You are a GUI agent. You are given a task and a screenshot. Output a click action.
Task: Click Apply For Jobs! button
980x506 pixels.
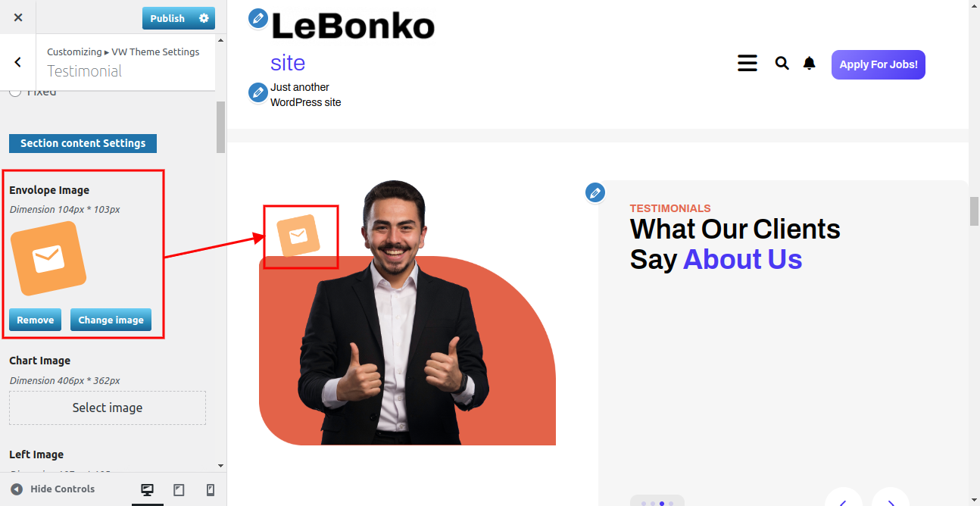tap(879, 64)
